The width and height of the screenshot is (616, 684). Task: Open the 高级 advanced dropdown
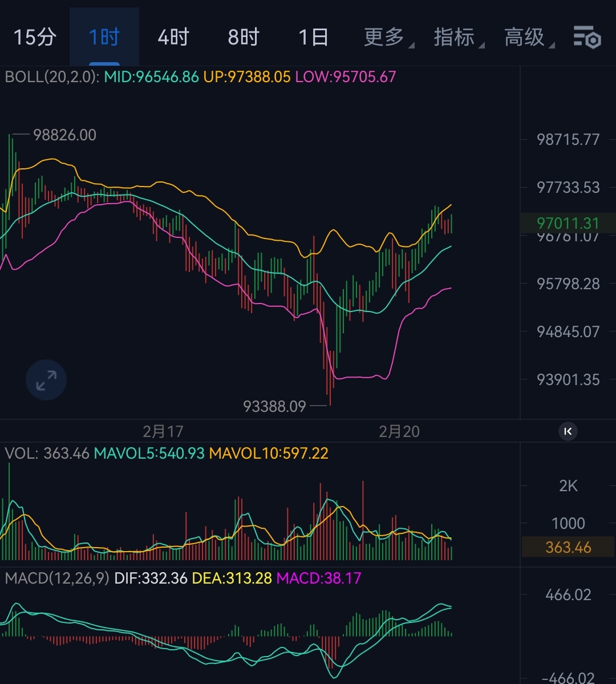[525, 38]
